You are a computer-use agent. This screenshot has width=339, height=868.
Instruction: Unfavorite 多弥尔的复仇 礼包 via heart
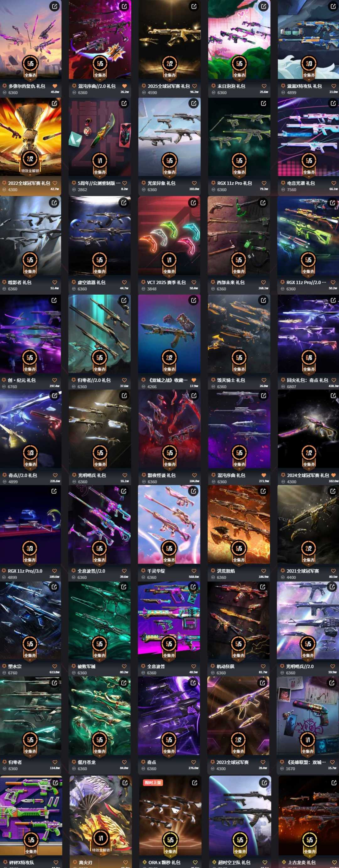tap(55, 86)
